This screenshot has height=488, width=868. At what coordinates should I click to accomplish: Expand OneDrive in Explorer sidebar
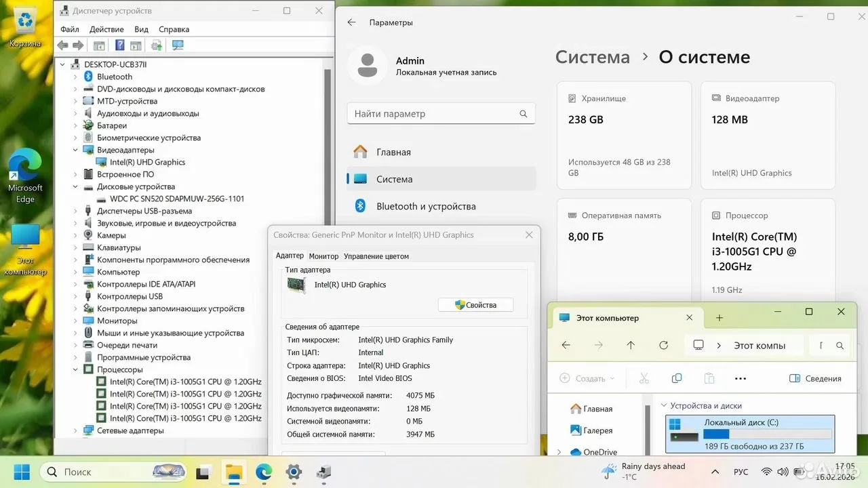[x=559, y=452]
